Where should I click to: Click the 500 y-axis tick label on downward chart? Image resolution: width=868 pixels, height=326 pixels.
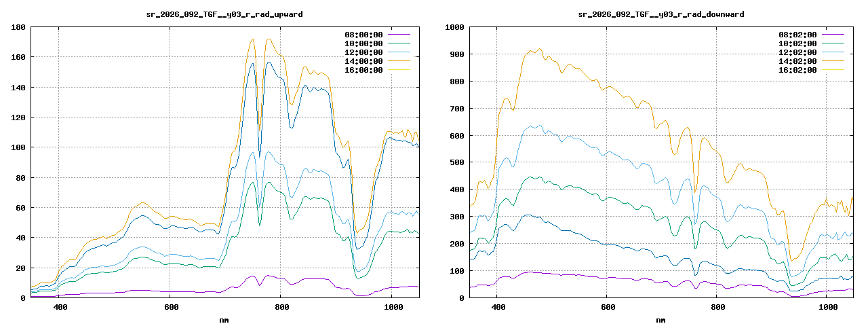click(455, 162)
